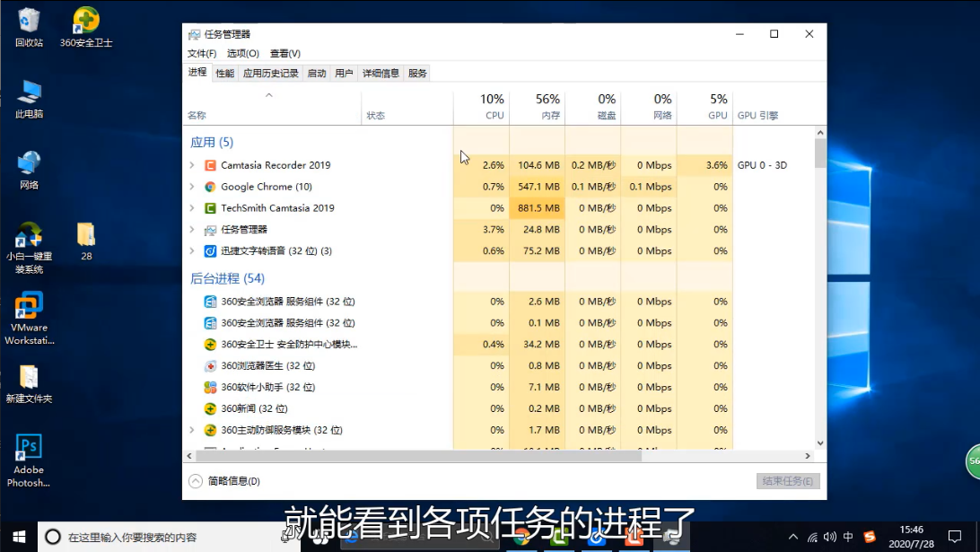Open the 选项(O) menu
Viewport: 980px width, 552px height.
pos(242,54)
